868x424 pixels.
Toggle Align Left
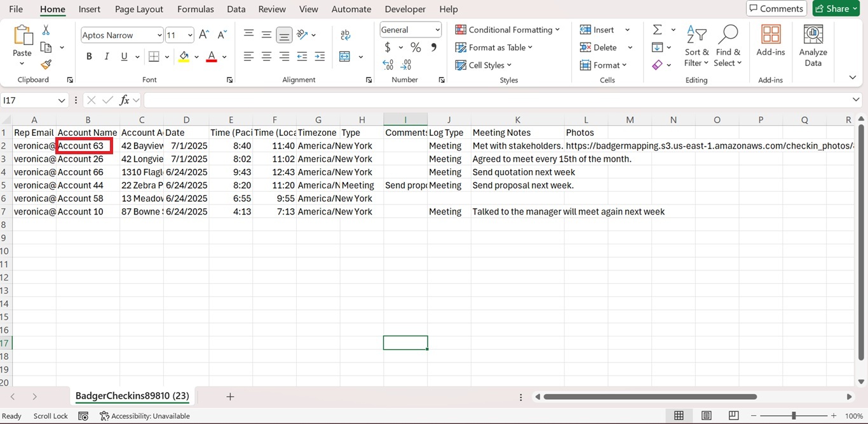pos(249,56)
